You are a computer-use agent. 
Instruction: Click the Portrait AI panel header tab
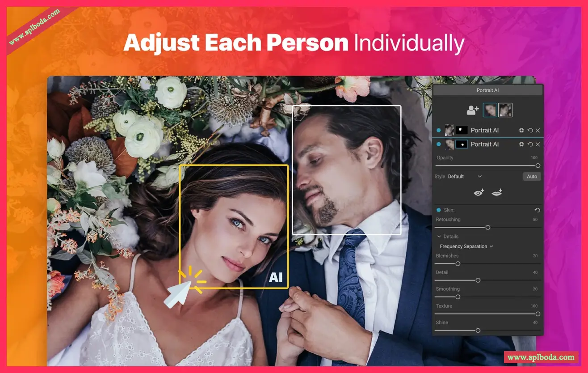tap(487, 90)
